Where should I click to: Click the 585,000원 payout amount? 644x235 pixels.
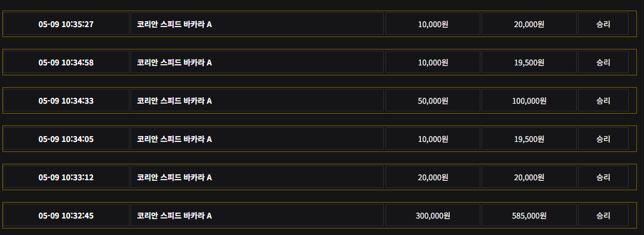click(529, 215)
